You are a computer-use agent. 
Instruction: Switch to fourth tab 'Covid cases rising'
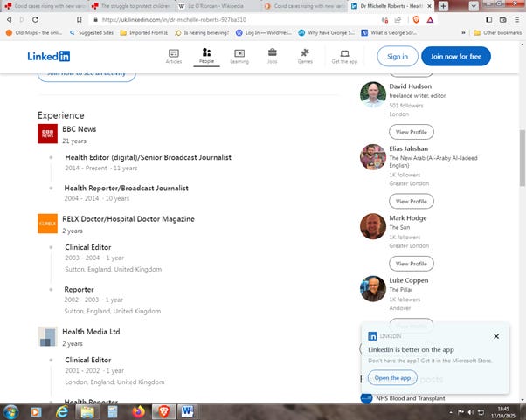click(305, 6)
